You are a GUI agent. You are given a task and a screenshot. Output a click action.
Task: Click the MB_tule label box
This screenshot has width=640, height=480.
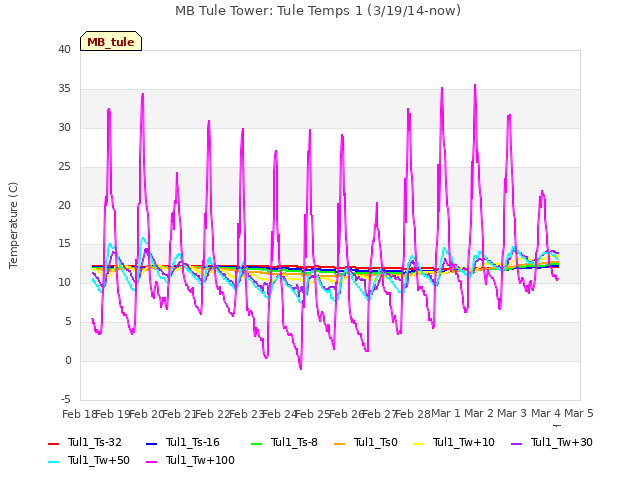111,41
